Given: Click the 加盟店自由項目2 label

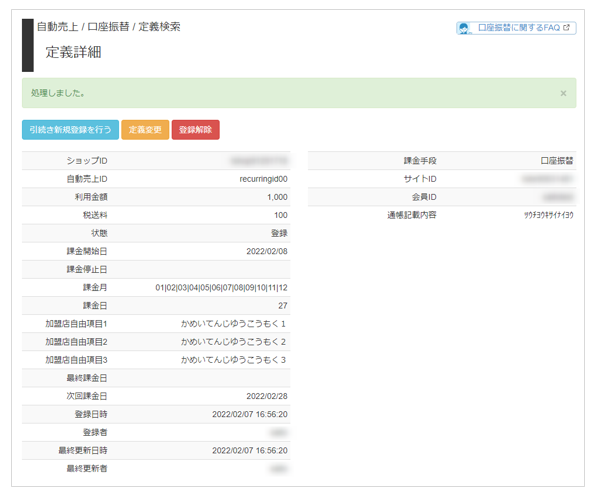Looking at the screenshot, I should [x=76, y=342].
